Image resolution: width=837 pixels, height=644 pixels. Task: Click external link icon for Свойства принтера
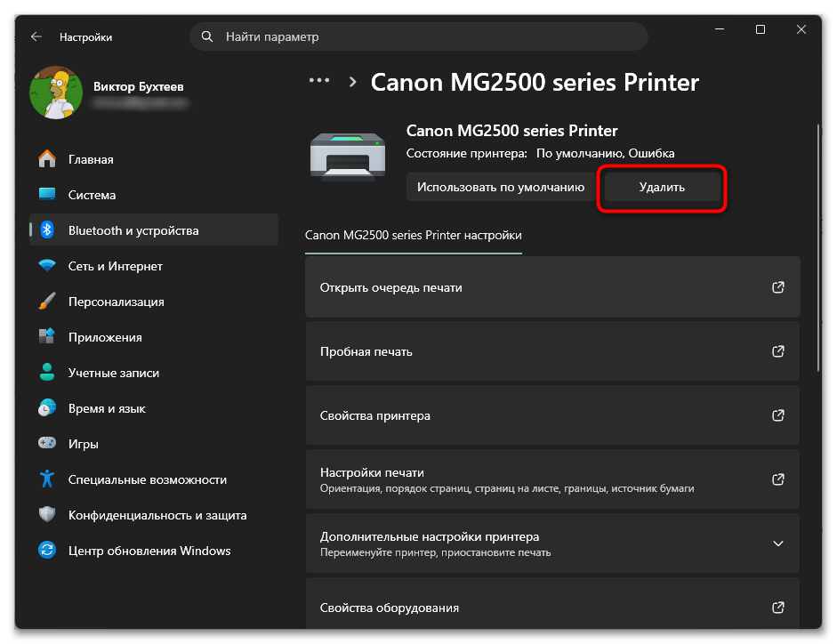tap(777, 415)
